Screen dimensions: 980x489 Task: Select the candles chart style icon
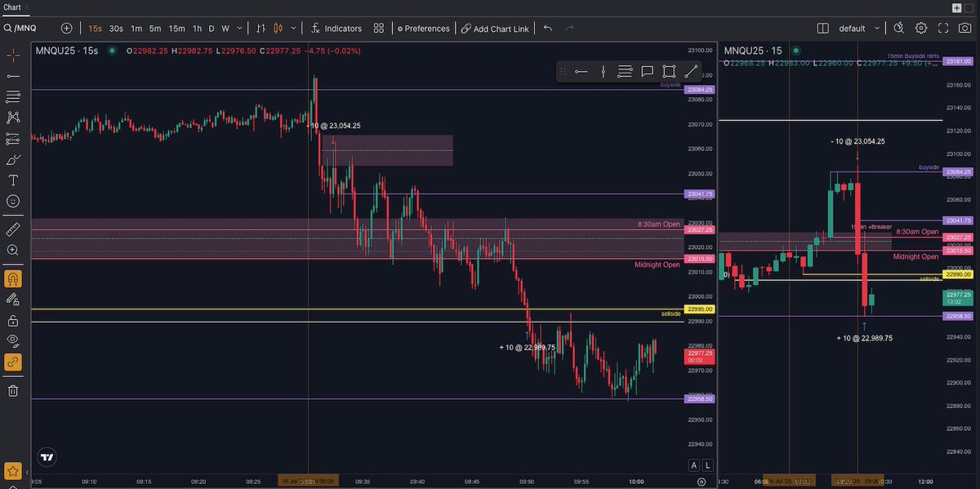coord(277,28)
